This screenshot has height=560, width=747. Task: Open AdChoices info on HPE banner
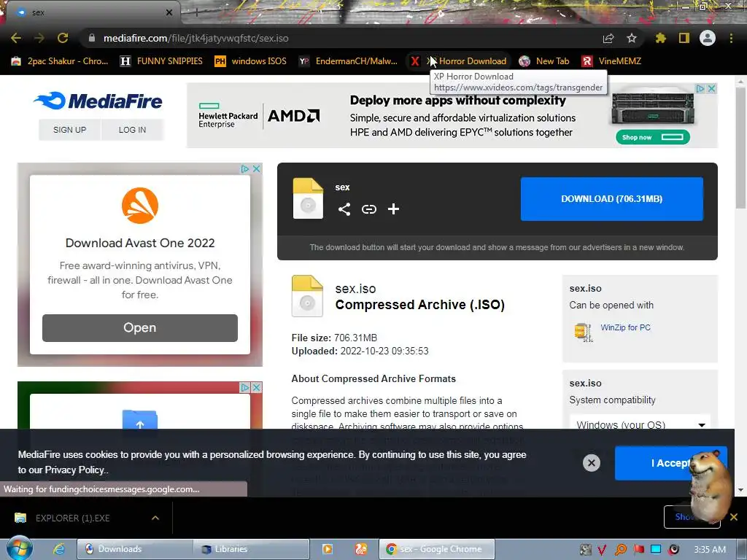(700, 88)
